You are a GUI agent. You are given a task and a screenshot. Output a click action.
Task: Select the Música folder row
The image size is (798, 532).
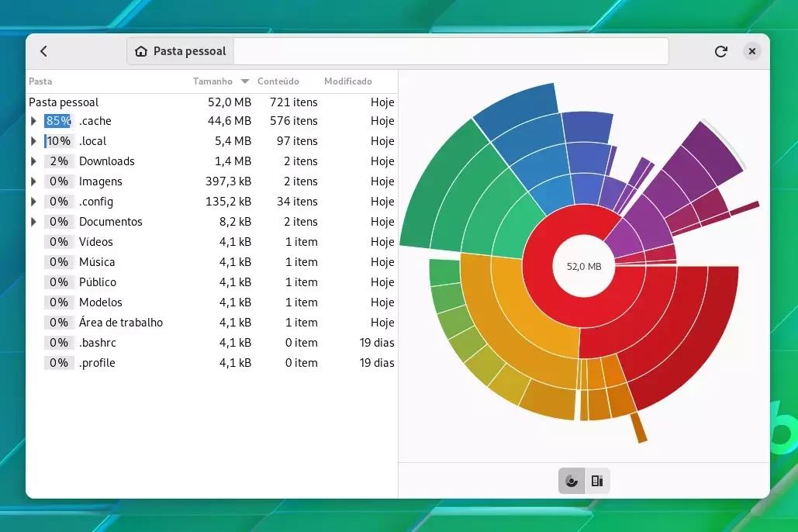point(211,262)
